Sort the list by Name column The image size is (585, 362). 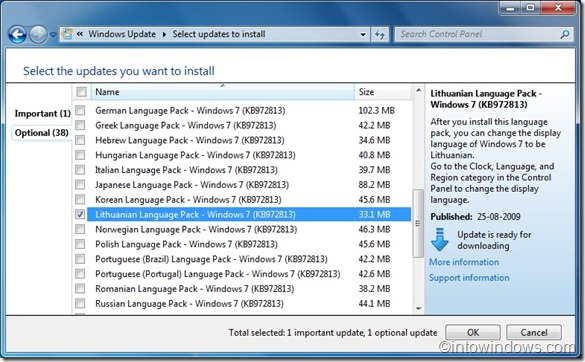[222, 92]
